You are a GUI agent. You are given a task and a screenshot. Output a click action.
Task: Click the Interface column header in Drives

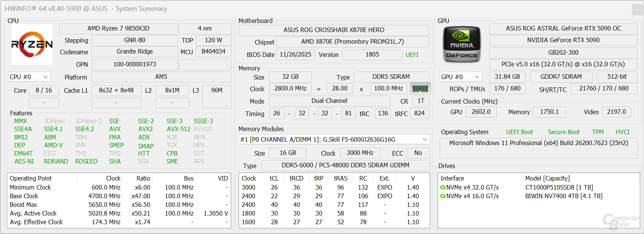pyautogui.click(x=452, y=178)
